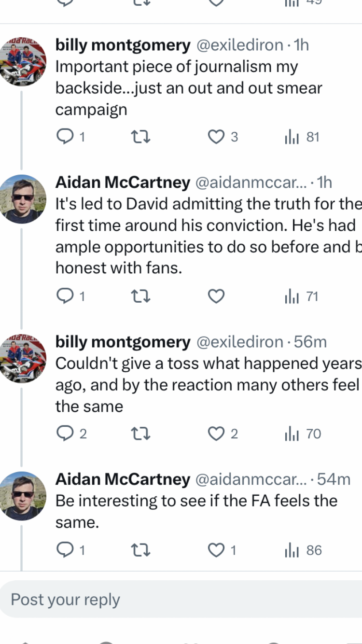The width and height of the screenshot is (362, 644).
Task: Reply to Aidan's tweet about David's conviction
Action: coord(64,296)
